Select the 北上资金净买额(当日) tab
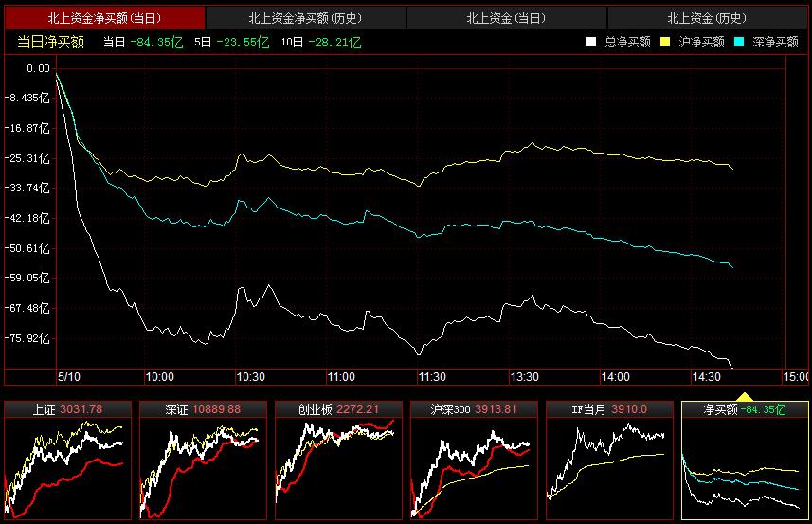This screenshot has height=524, width=812. coord(104,18)
